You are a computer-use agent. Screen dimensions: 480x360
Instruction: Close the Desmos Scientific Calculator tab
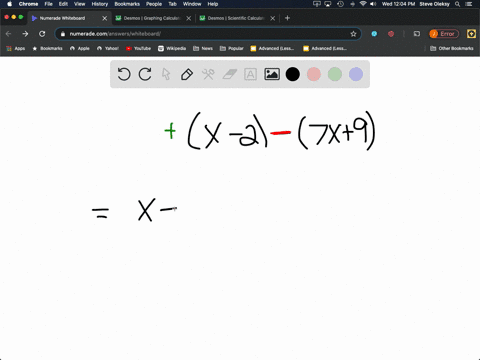pos(273,18)
